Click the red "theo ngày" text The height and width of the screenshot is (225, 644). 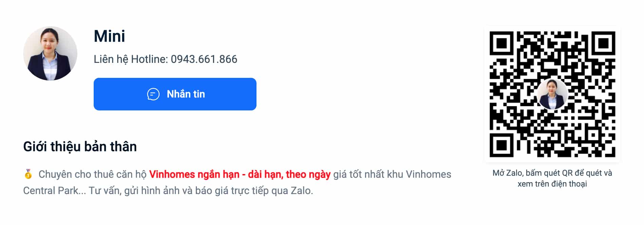tap(308, 174)
